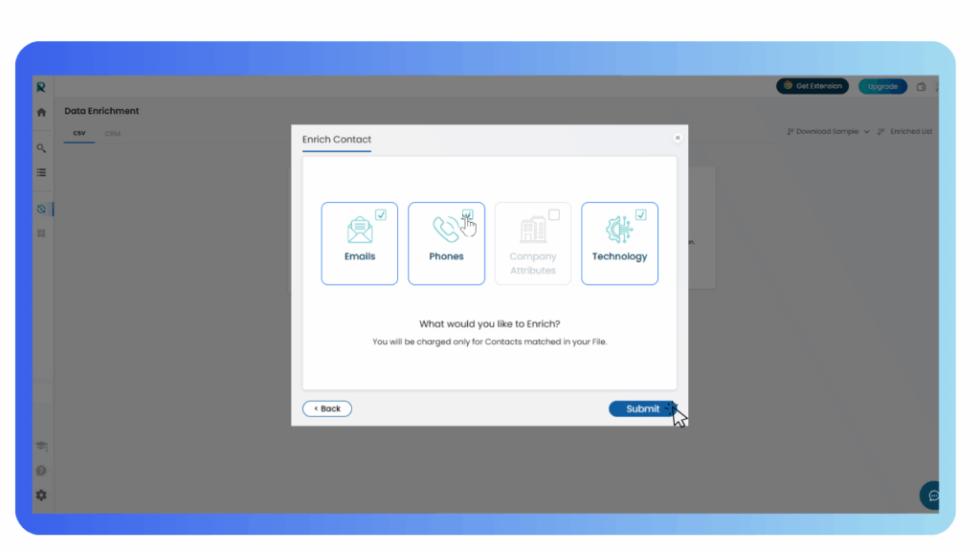Click the Submit button

tap(642, 408)
